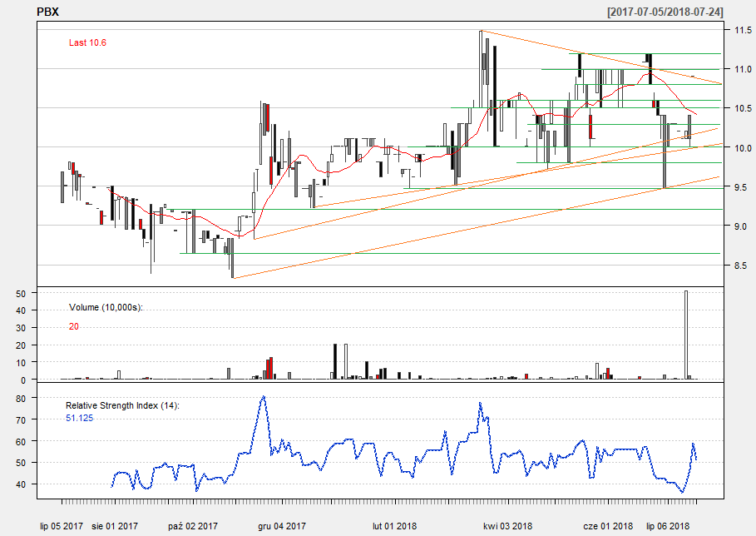
Task: Click the 'gru 04 2017' date label
Action: point(282,526)
